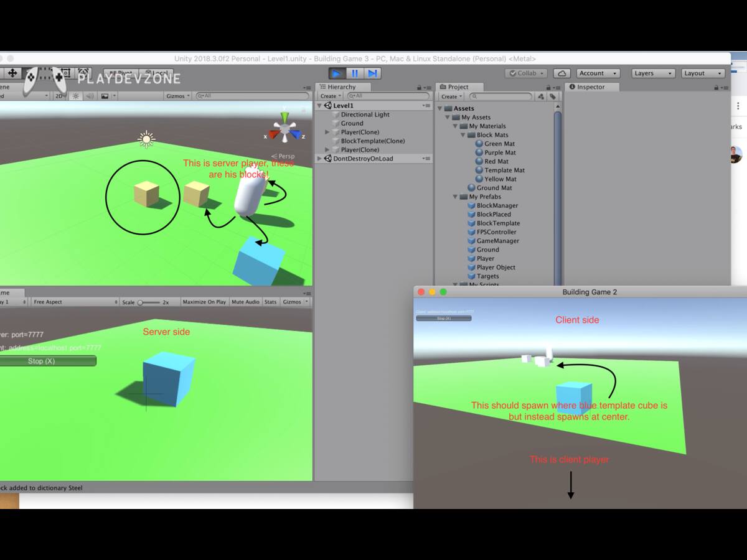Toggle scene audio speaker icon

(x=90, y=96)
